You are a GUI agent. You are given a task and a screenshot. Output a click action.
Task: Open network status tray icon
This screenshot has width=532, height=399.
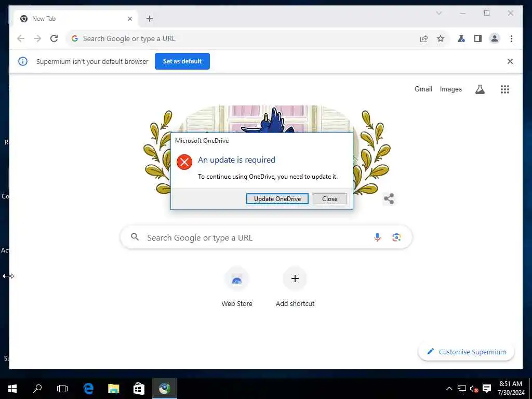(x=461, y=389)
